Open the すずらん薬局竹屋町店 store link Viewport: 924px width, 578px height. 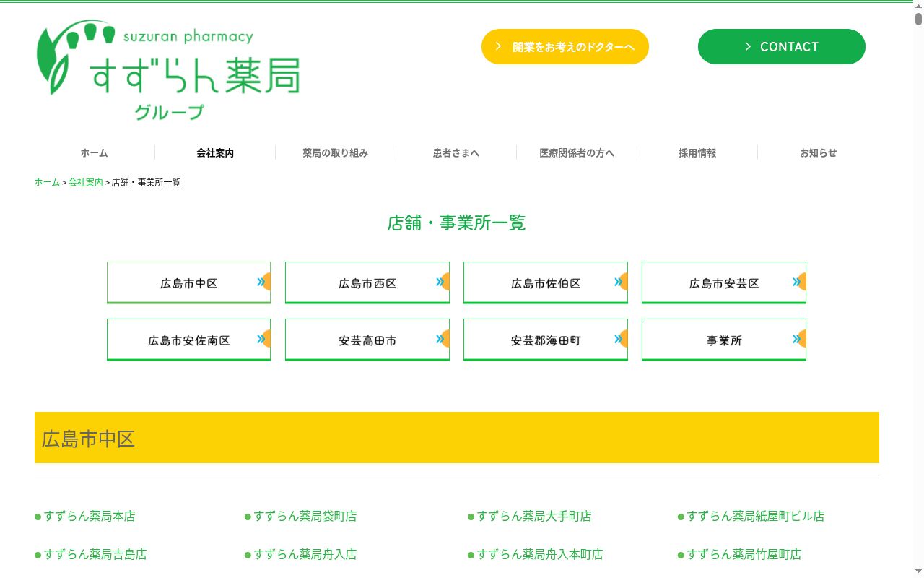pos(744,555)
